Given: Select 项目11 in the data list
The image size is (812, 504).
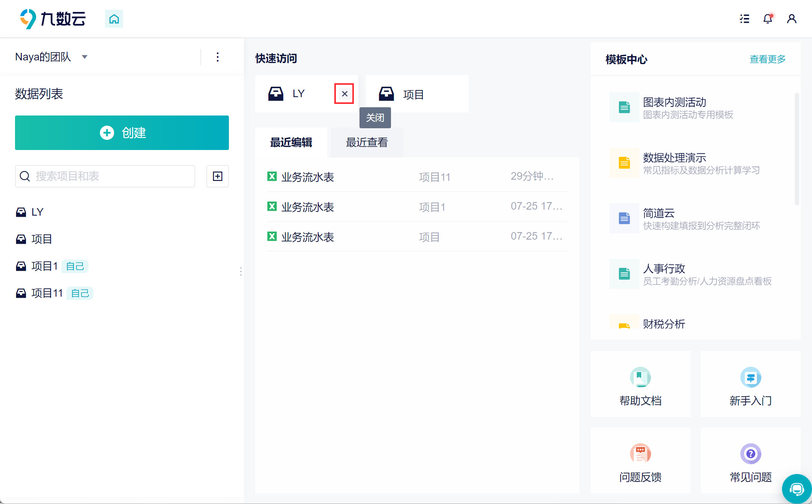Looking at the screenshot, I should [47, 293].
